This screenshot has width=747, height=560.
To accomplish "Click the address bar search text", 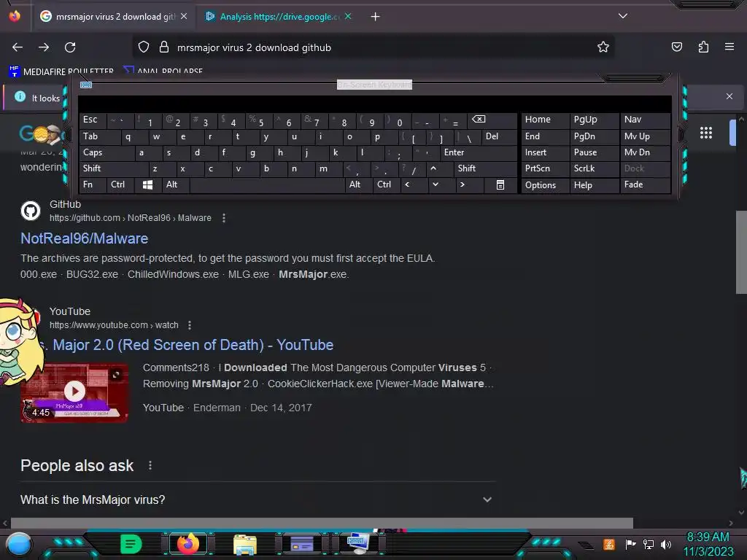I will click(x=254, y=47).
